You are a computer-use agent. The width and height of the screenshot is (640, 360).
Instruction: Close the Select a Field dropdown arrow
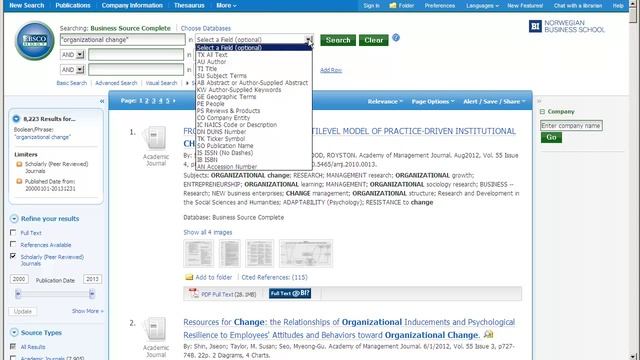click(x=309, y=40)
